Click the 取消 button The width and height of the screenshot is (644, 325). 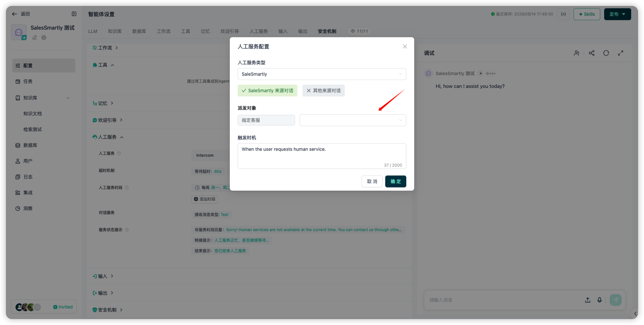(x=372, y=181)
